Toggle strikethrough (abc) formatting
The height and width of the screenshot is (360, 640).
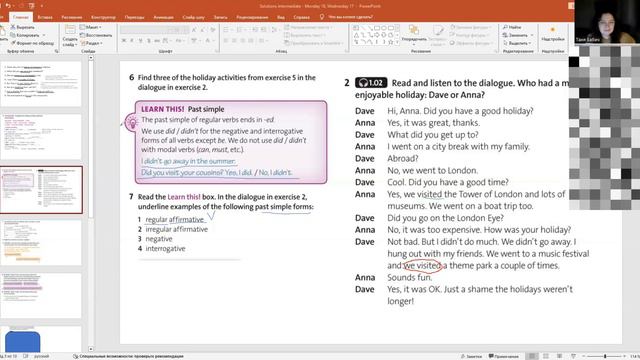157,40
